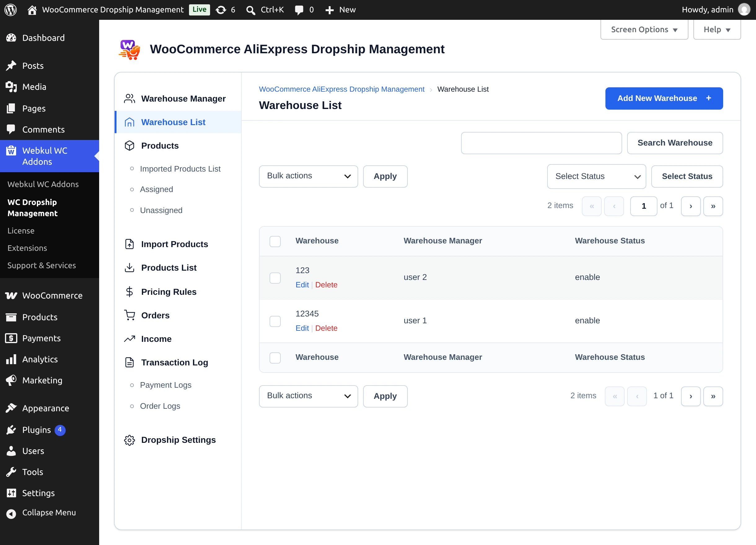756x545 pixels.
Task: Toggle select-all checkbox in table header
Action: (275, 241)
